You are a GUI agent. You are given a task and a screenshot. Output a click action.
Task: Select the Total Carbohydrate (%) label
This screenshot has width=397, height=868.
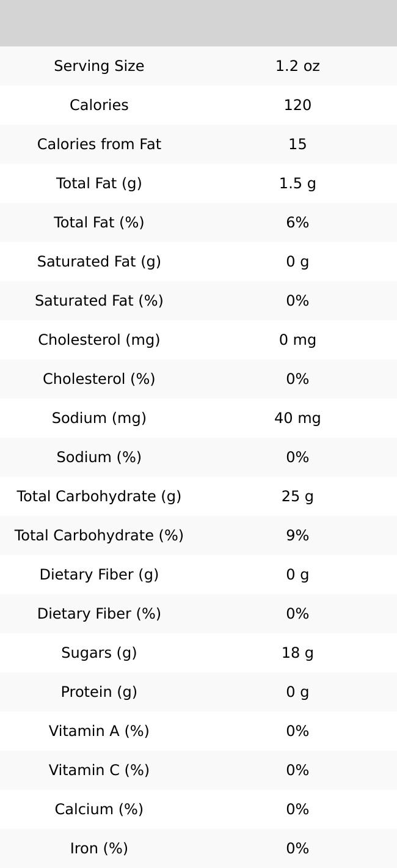coord(99,535)
